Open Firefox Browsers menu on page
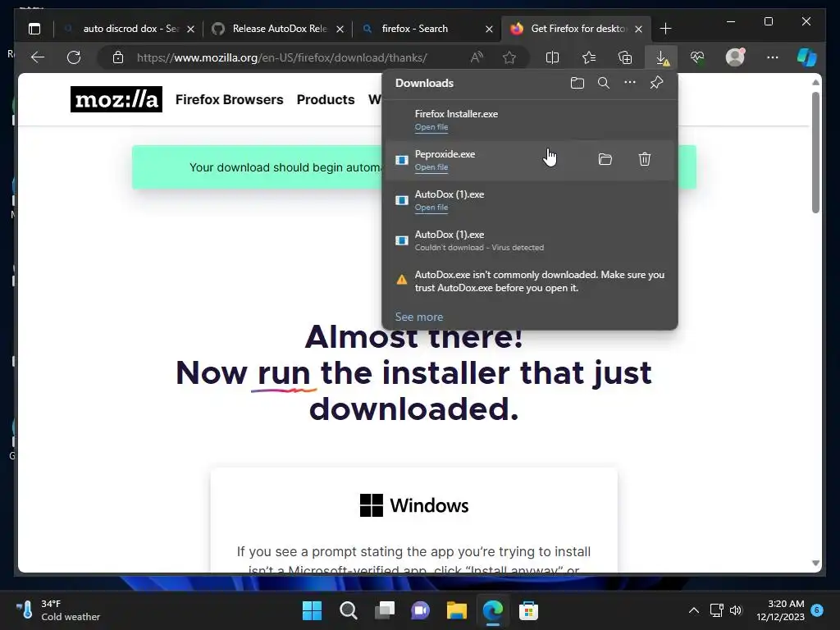Image resolution: width=840 pixels, height=630 pixels. coord(230,99)
